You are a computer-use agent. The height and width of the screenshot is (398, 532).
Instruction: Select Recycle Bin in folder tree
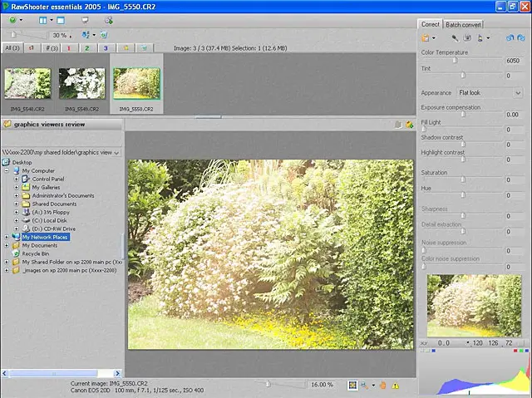tap(36, 253)
